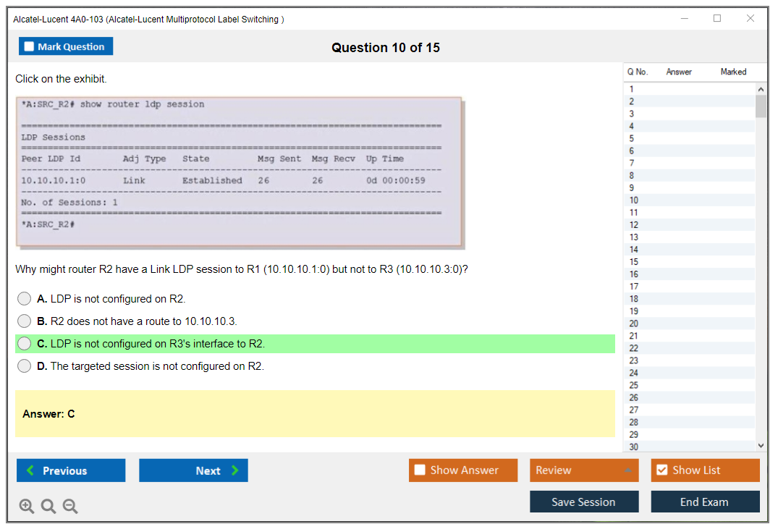778x532 pixels.
Task: Check the Mark Question checkbox
Action: (30, 47)
